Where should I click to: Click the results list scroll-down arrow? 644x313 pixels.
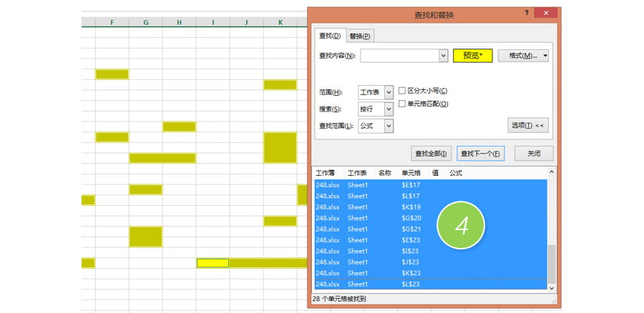[552, 289]
